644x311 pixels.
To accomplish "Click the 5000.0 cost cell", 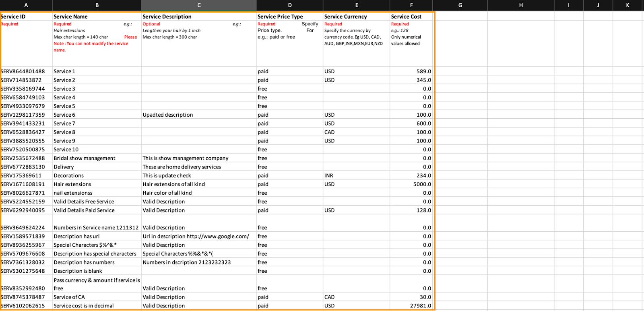I will (x=411, y=184).
